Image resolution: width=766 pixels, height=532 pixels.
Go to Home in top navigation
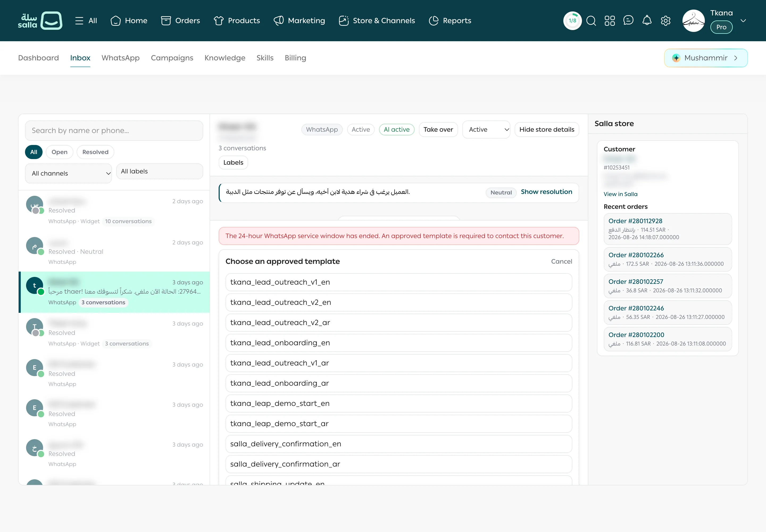pyautogui.click(x=129, y=21)
